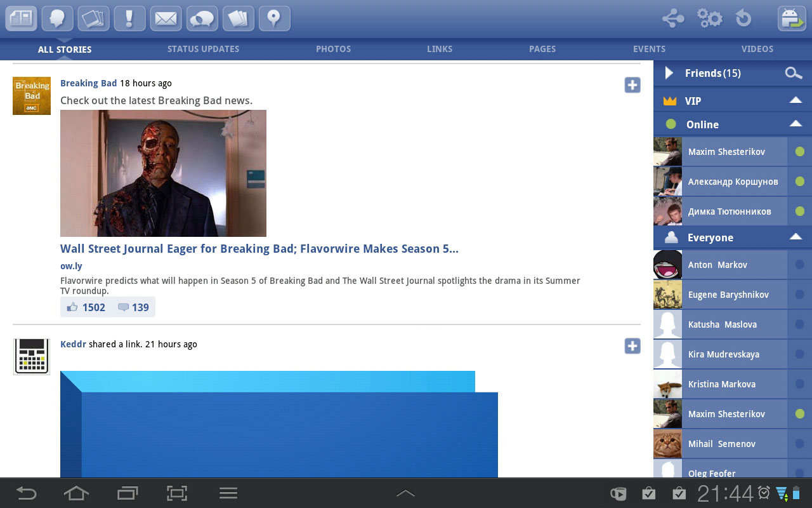Expand the Friends (15) panel triangle
This screenshot has width=812, height=508.
[x=669, y=73]
